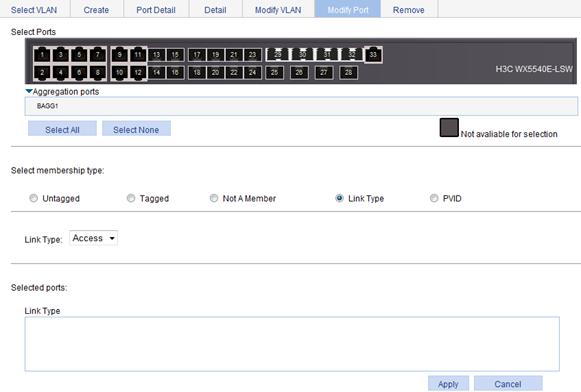The width and height of the screenshot is (581, 392).
Task: Select port 1 on the switch panel
Action: [42, 55]
